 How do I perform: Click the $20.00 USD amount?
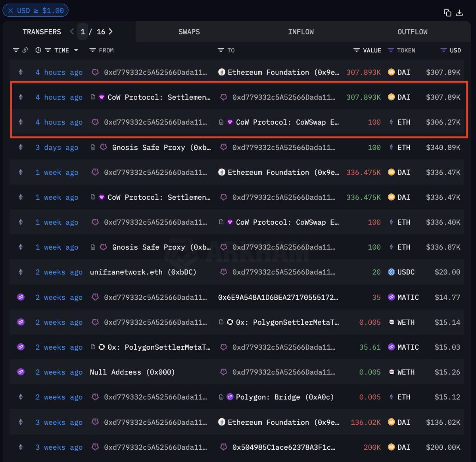(x=447, y=272)
